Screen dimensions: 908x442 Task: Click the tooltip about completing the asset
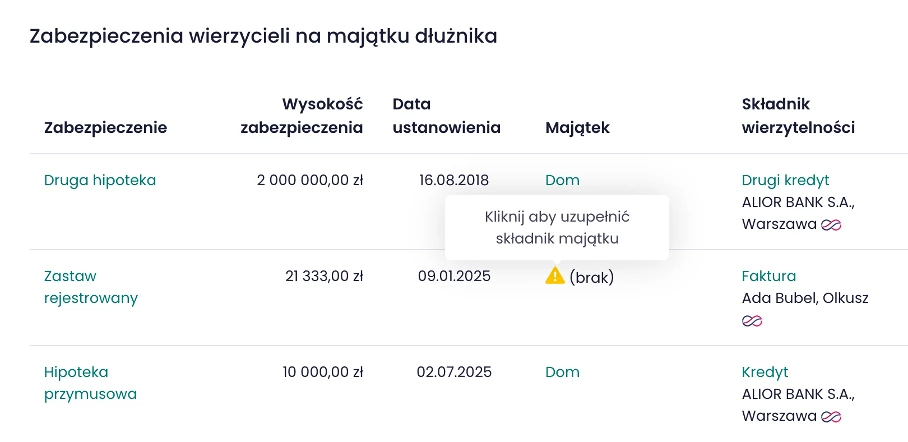[557, 227]
